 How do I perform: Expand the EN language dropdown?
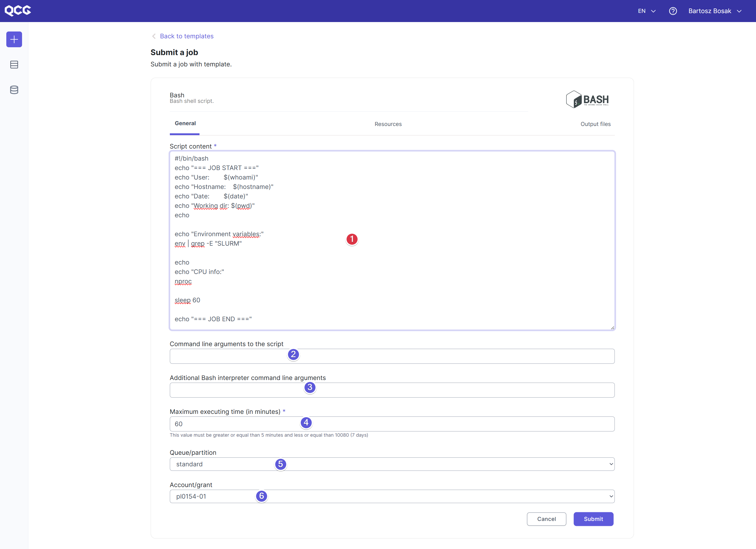pos(646,11)
